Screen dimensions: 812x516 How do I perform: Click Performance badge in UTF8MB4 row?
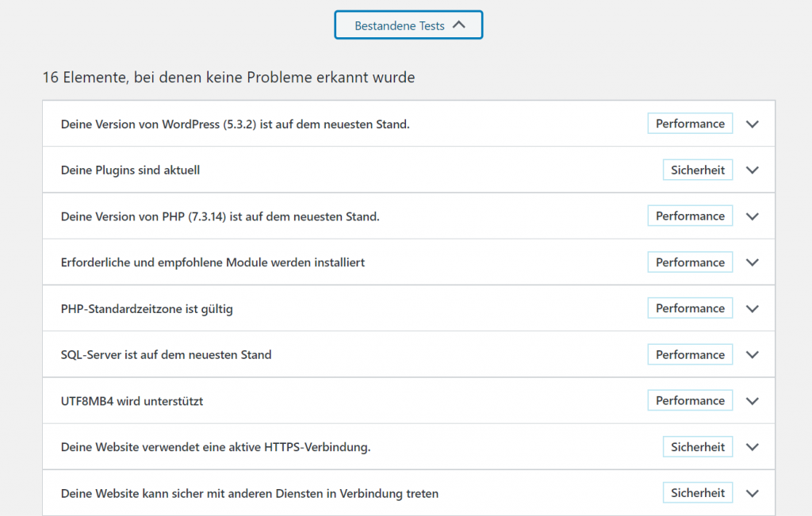(x=690, y=400)
